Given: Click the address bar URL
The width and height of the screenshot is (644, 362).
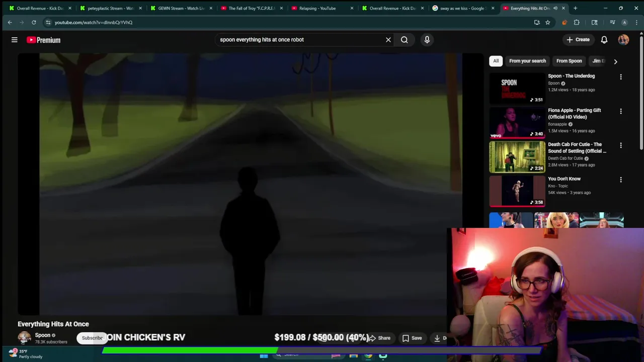Looking at the screenshot, I should pyautogui.click(x=94, y=22).
